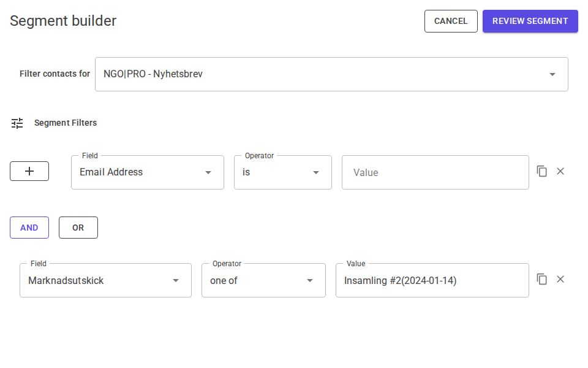
Task: Click the plus icon to add a filter
Action: [29, 171]
